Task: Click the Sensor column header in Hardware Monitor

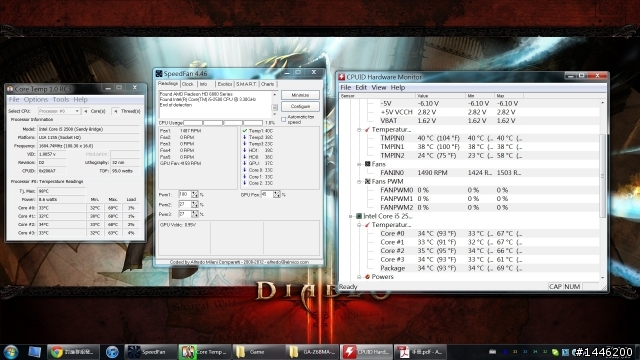Action: (378, 96)
